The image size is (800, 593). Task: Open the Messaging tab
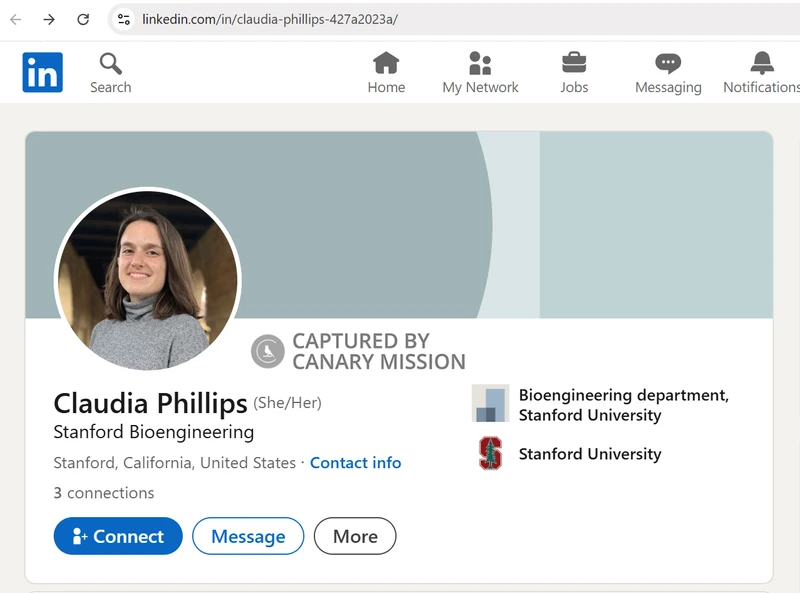pos(668,73)
